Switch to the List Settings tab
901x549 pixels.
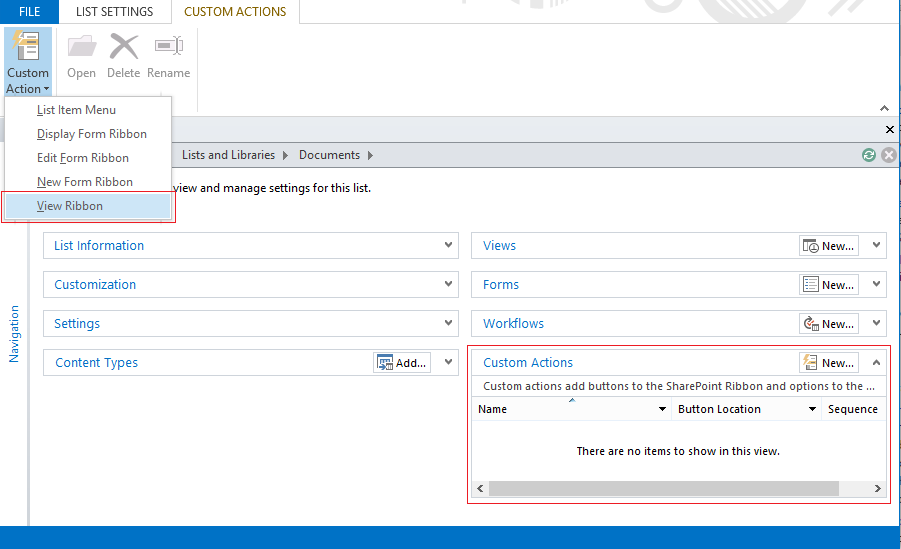[x=115, y=12]
